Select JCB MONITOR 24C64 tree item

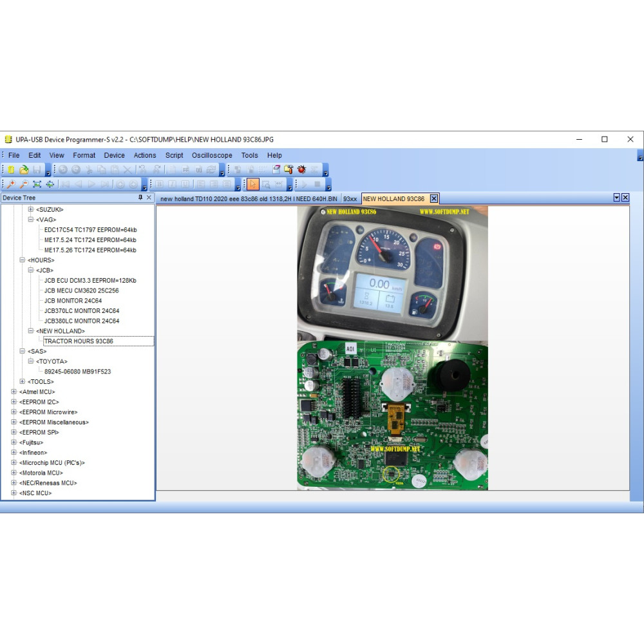pos(73,301)
